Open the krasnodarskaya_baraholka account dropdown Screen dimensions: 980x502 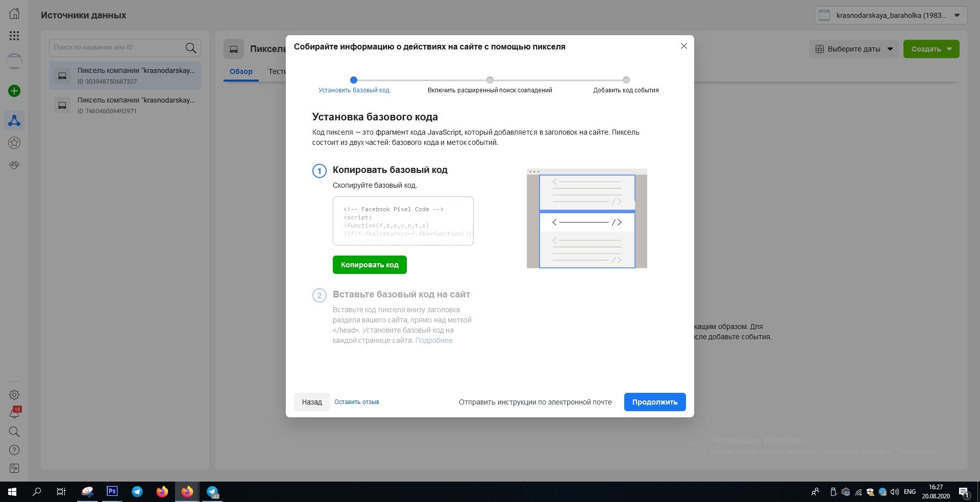tap(891, 15)
